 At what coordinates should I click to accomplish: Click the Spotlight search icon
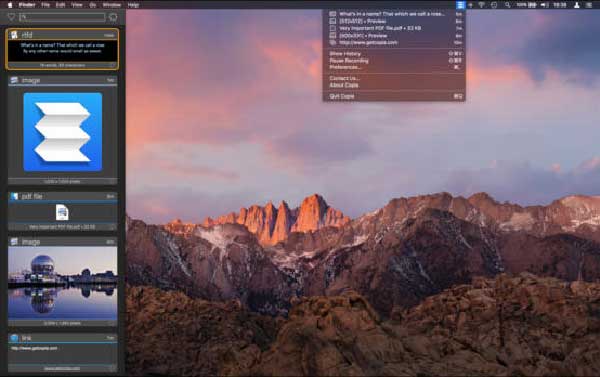[507, 5]
